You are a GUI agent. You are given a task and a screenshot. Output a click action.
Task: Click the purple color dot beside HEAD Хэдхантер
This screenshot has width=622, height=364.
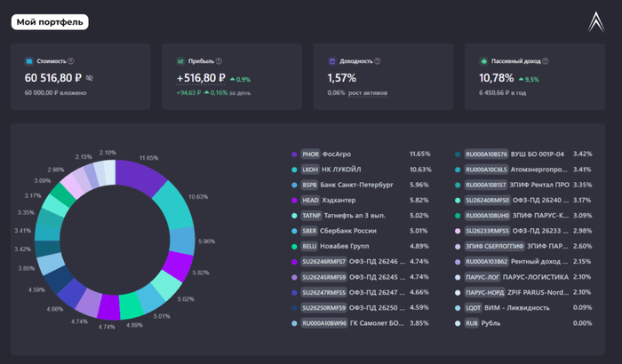pos(294,200)
